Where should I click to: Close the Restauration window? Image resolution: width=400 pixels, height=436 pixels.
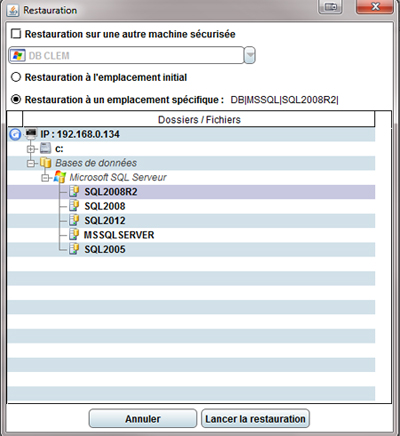point(375,7)
